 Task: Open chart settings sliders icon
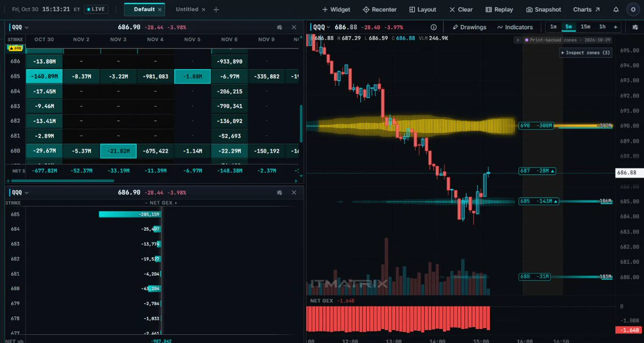coord(635,27)
